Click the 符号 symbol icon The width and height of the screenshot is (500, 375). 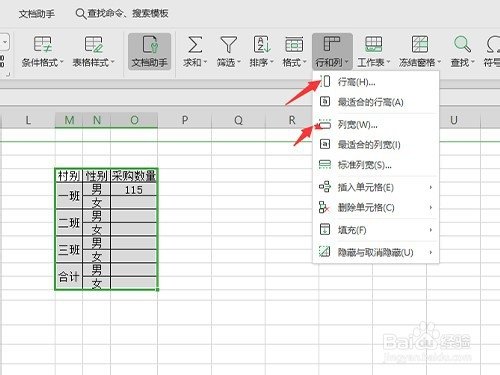pos(493,45)
